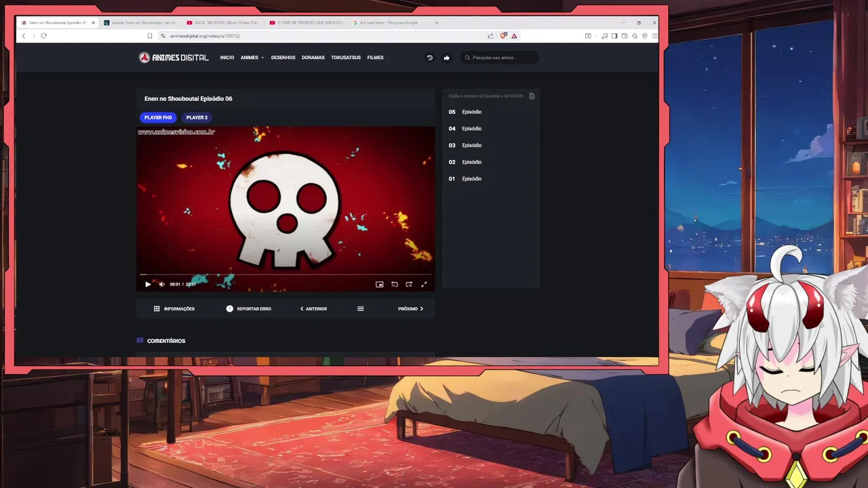Image resolution: width=868 pixels, height=488 pixels.
Task: Go back in browser history
Action: (24, 35)
